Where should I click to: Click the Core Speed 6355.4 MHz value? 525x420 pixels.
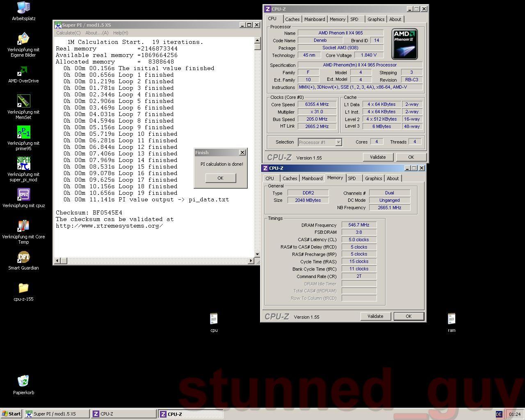click(317, 105)
